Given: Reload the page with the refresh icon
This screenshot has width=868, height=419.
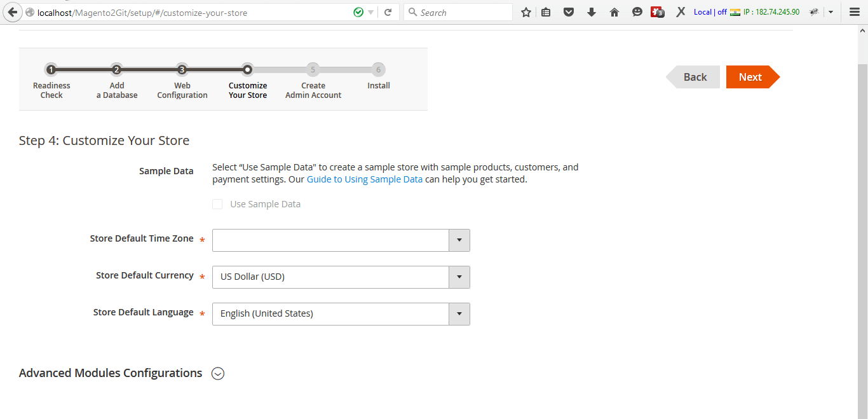Looking at the screenshot, I should coord(388,12).
